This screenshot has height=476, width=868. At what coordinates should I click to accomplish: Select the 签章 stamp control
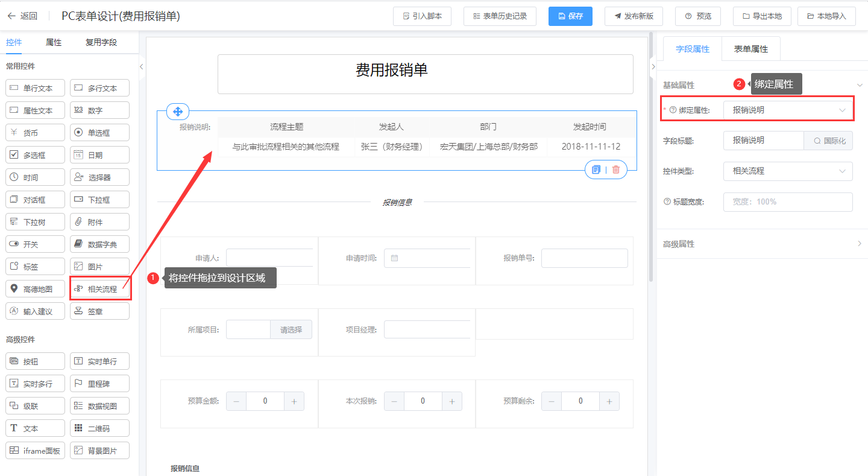tap(99, 311)
